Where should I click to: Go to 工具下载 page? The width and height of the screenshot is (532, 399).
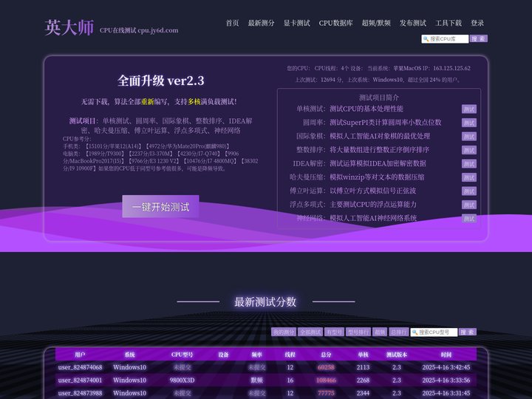coord(449,23)
